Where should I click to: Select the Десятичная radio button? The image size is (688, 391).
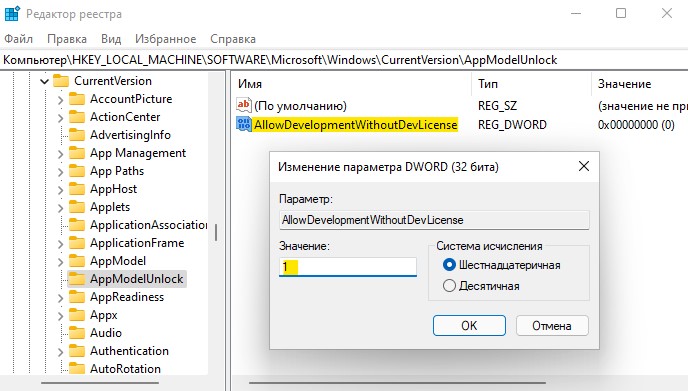coord(449,286)
